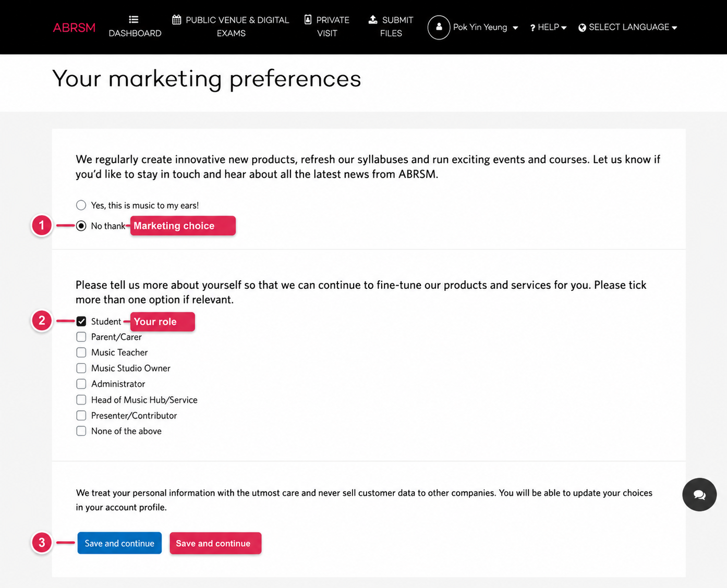Screen dimensions: 727x588
Task: Uncheck the Student checkbox
Action: pos(81,321)
